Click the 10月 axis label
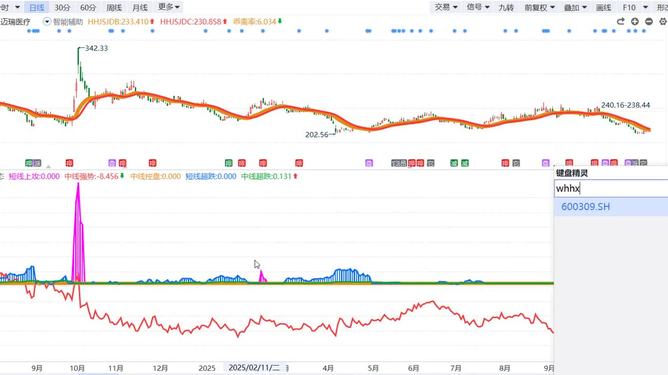668x375 pixels. [77, 368]
